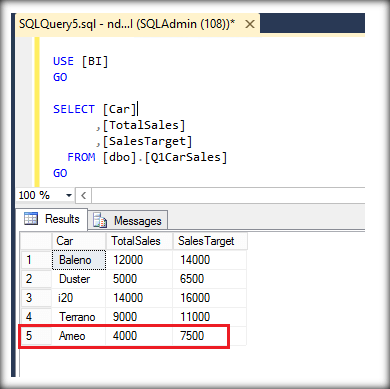390x389 pixels.
Task: Click the Results grid icon
Action: [31, 219]
